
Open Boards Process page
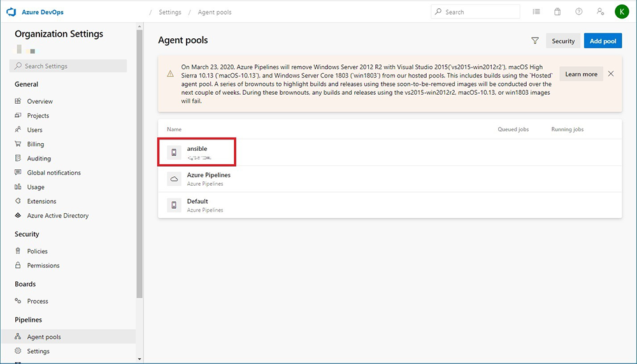click(38, 301)
